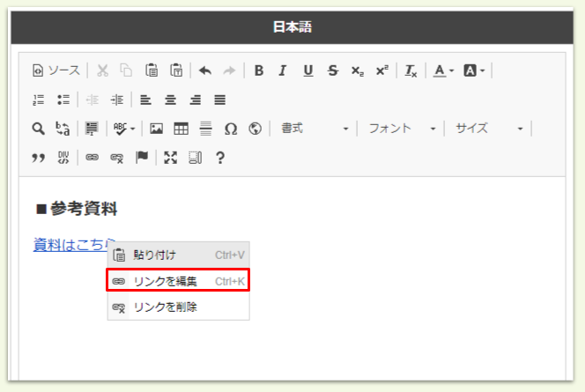Click the Paste clipboard toolbar icon
The height and width of the screenshot is (392, 585).
click(152, 70)
